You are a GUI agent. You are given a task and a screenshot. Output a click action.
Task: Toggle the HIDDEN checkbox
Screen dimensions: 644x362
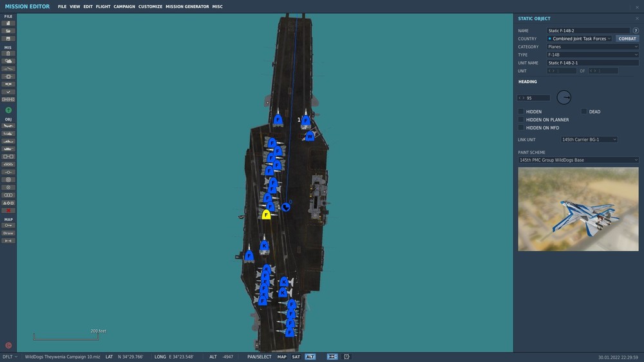[521, 111]
